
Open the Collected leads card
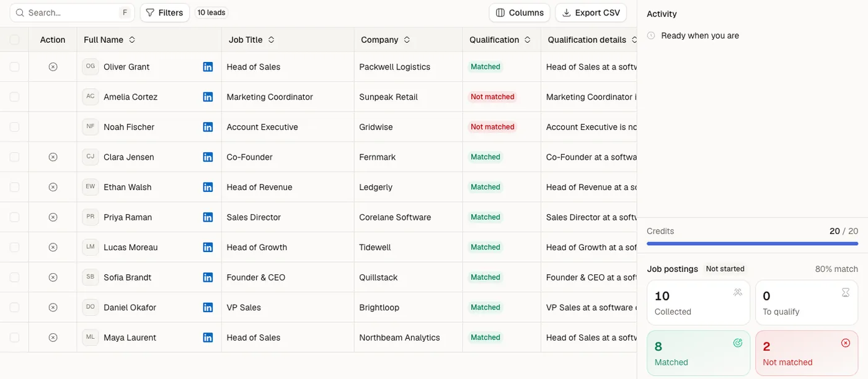click(698, 303)
